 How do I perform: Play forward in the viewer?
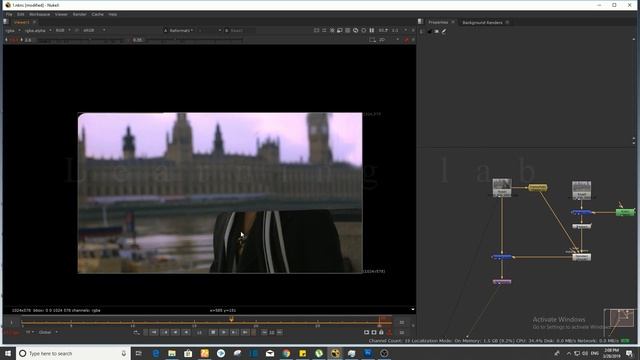point(224,332)
